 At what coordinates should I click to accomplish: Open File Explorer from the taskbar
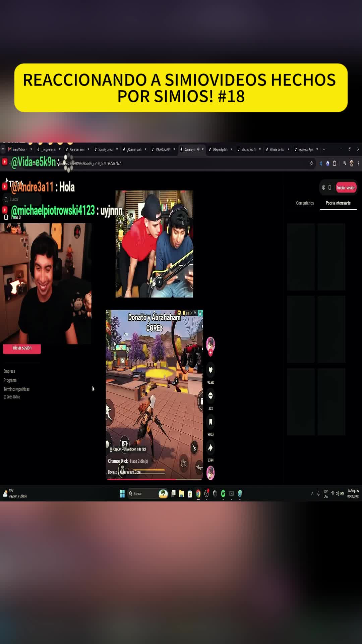point(181,493)
